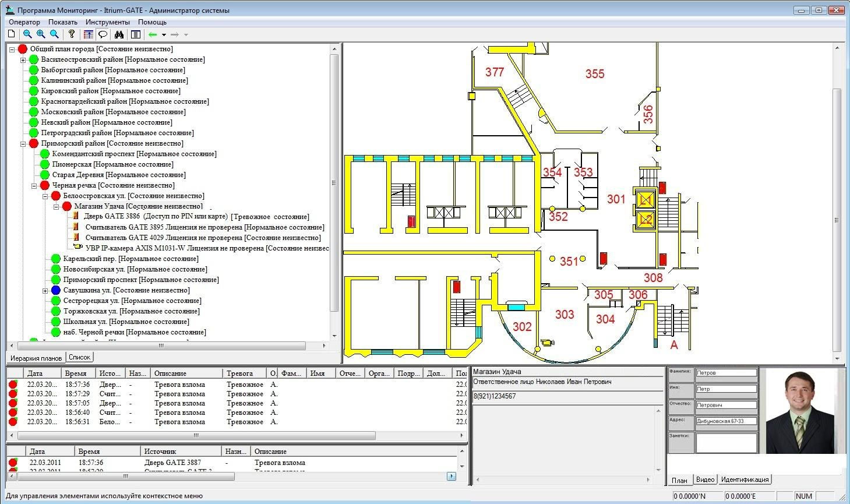Open the Инструменты menu
850x504 pixels.
(x=107, y=22)
